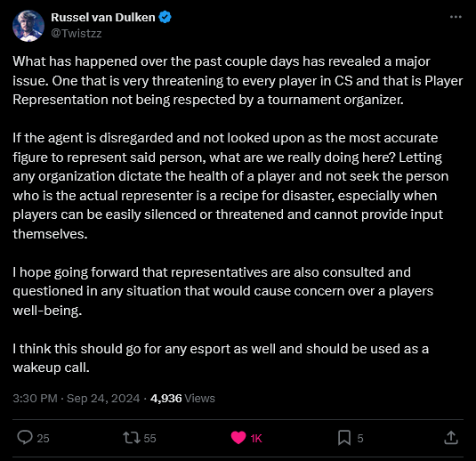Click the share upload icon
The width and height of the screenshot is (476, 461).
pos(451,438)
